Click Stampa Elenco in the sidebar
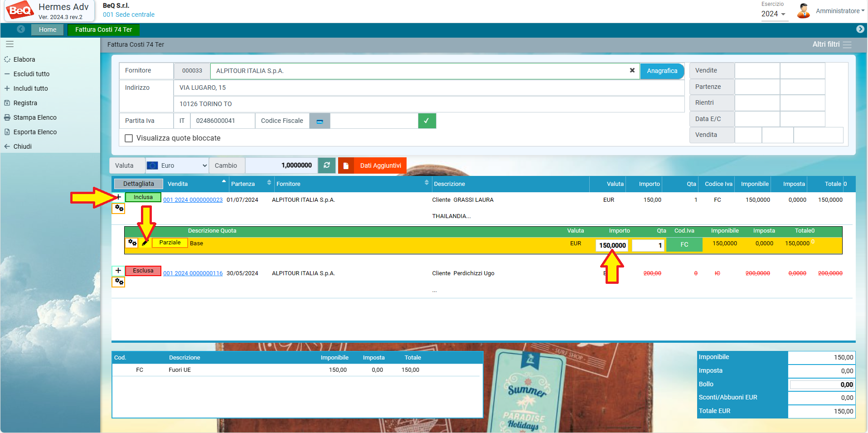The width and height of the screenshot is (868, 433). point(35,117)
